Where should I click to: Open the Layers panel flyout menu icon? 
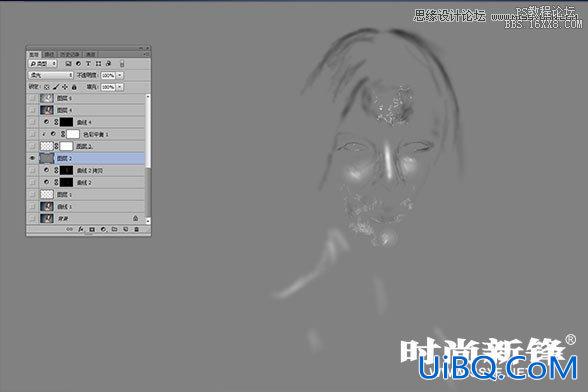click(x=147, y=54)
